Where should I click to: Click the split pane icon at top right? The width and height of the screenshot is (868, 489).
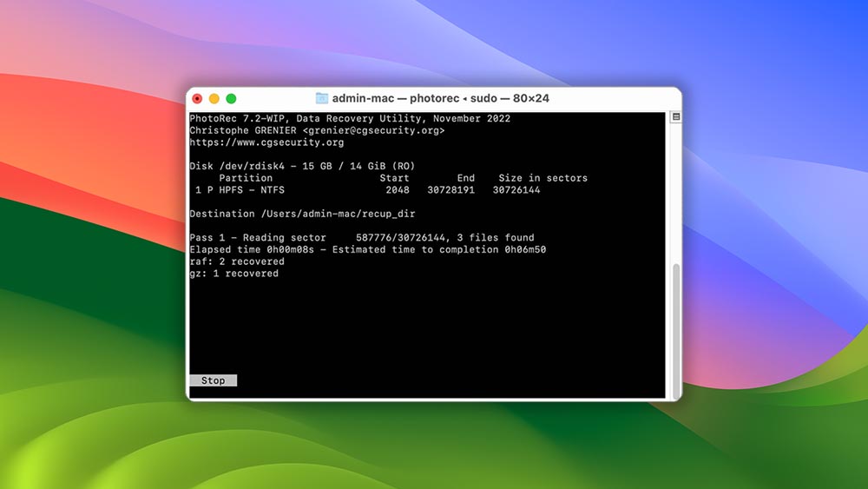coord(676,117)
